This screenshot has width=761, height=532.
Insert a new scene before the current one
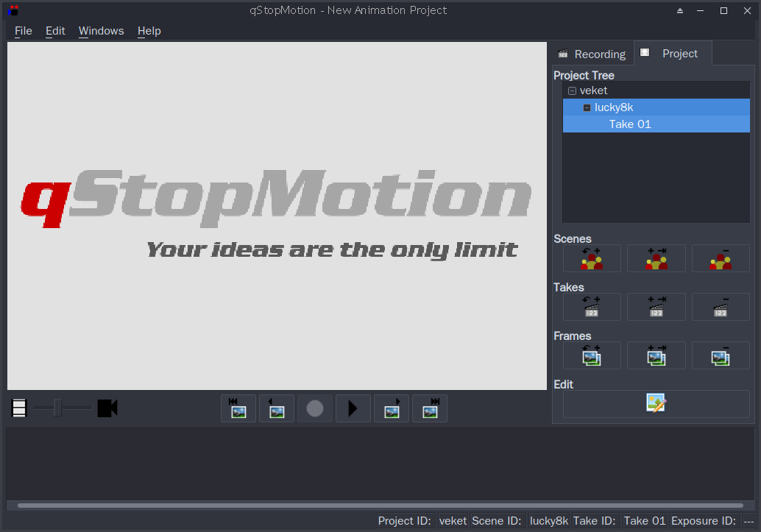point(592,258)
